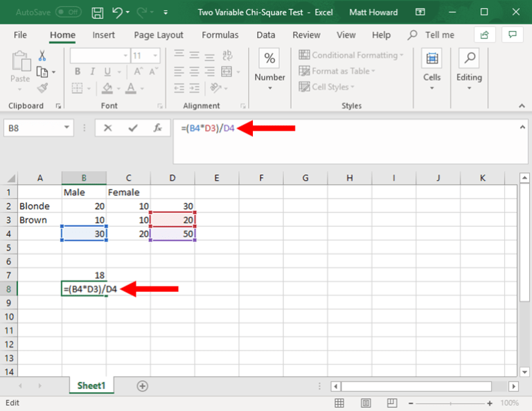The width and height of the screenshot is (532, 411).
Task: Click the zoom out minus button
Action: click(x=411, y=403)
